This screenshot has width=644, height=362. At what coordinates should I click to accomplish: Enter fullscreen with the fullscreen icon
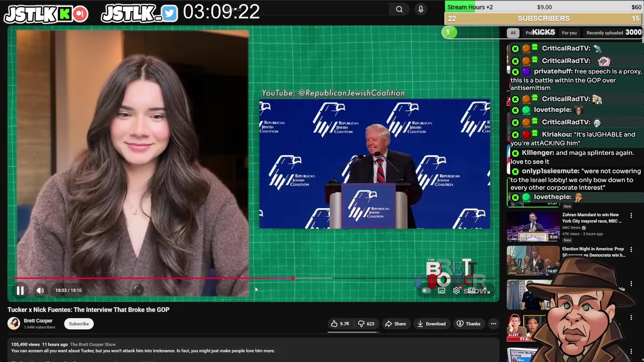coord(486,291)
